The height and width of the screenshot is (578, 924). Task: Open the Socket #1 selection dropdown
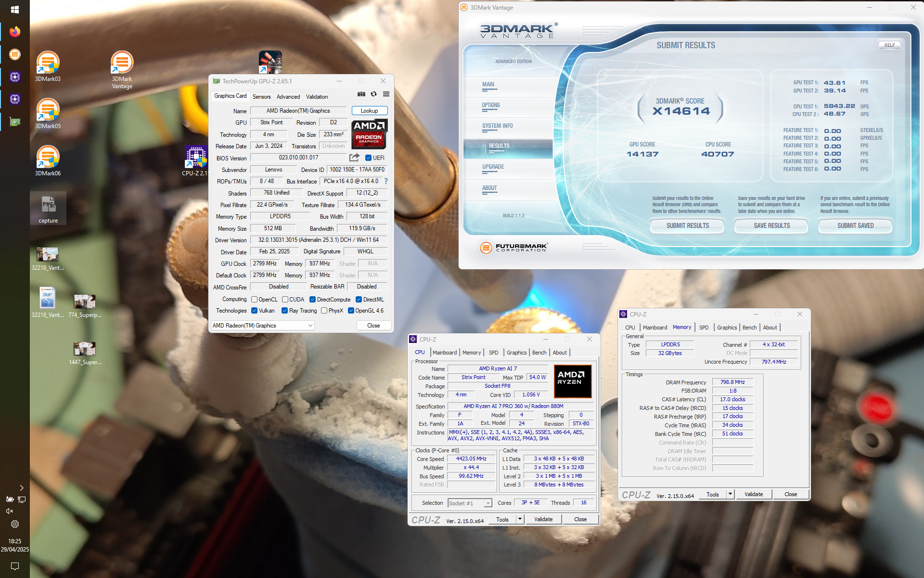click(470, 503)
